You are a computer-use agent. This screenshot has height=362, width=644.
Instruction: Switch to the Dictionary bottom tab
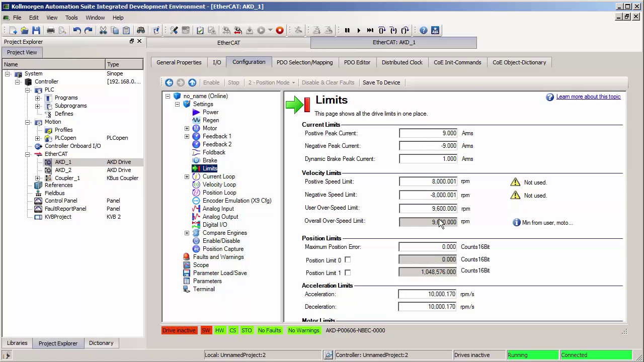101,343
